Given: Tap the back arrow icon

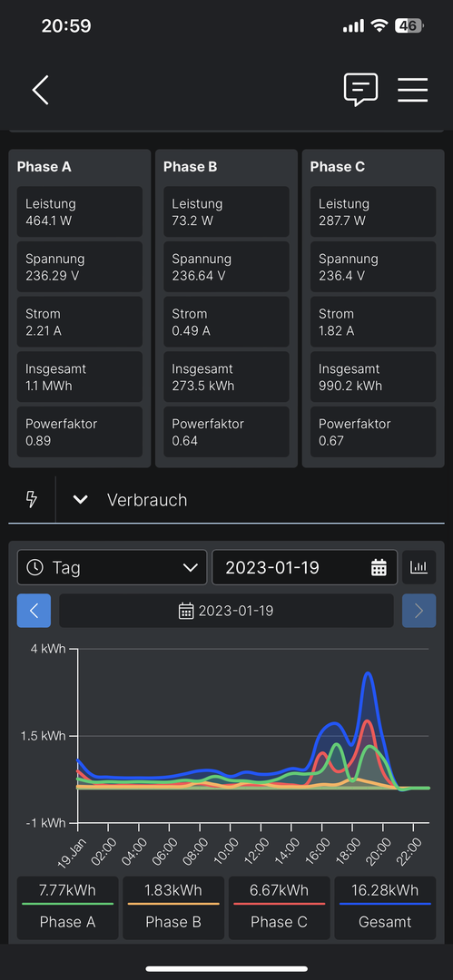Looking at the screenshot, I should 41,90.
